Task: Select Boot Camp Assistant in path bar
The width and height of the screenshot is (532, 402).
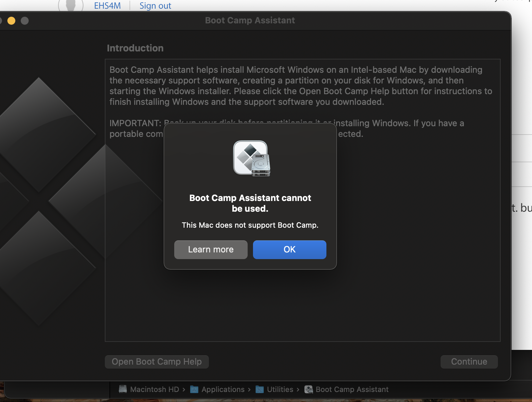Action: (346, 389)
